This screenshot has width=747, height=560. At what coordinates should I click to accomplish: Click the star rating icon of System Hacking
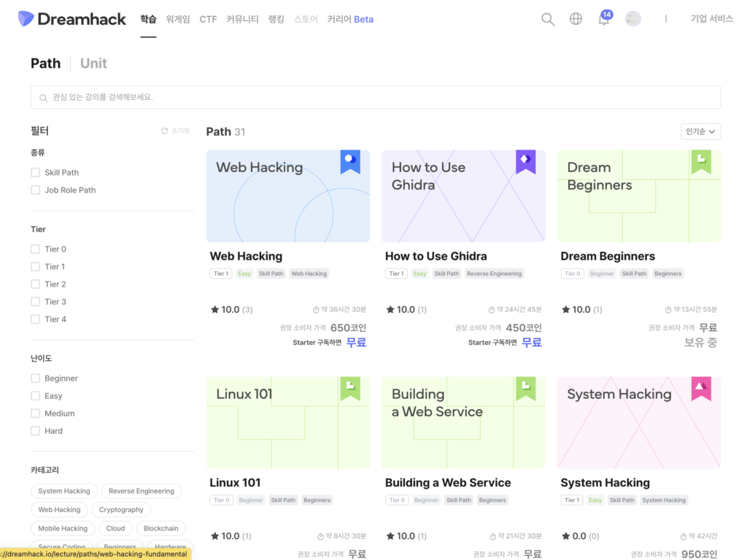(x=566, y=536)
